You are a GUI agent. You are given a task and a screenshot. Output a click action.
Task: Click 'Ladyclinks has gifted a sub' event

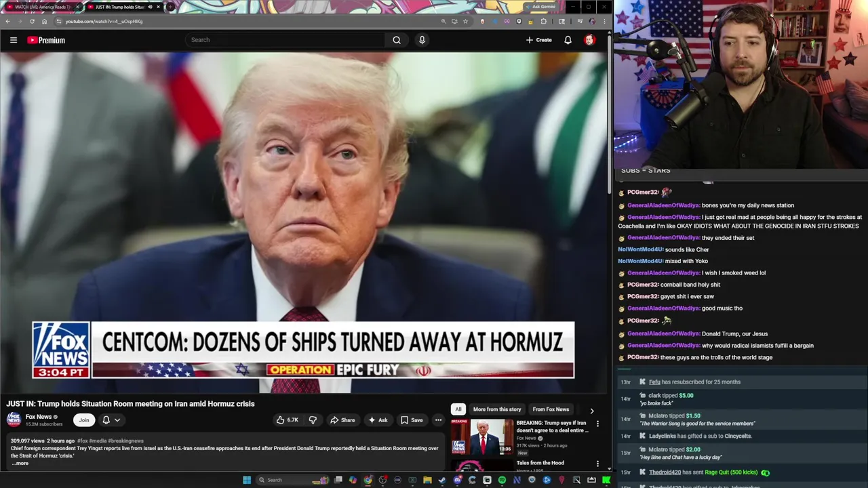[700, 436]
